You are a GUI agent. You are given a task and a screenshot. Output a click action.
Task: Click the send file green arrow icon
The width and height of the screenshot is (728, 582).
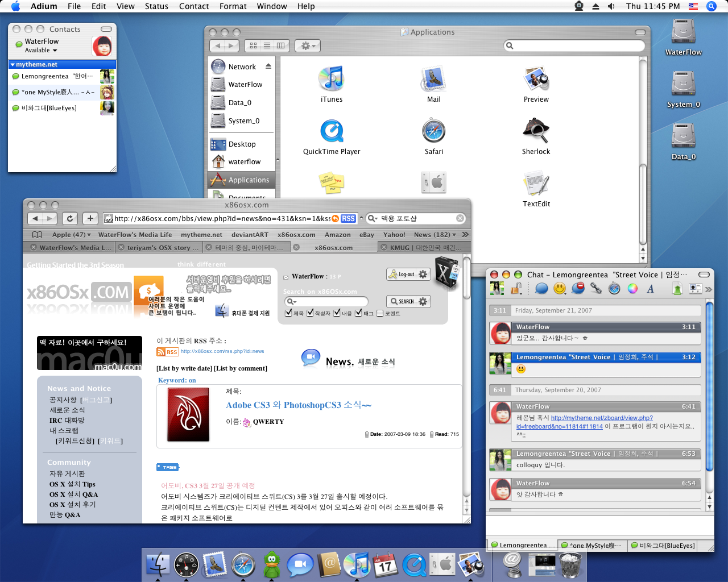tap(677, 289)
